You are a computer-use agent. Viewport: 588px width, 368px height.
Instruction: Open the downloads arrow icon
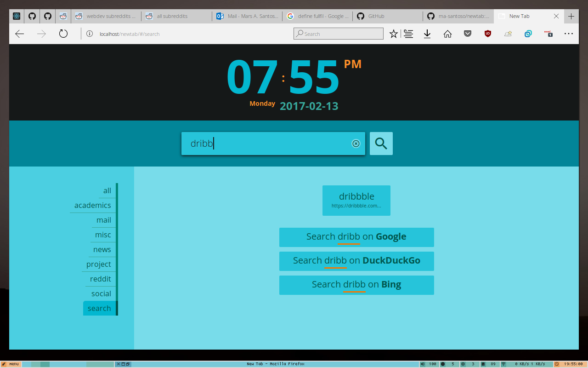click(427, 34)
